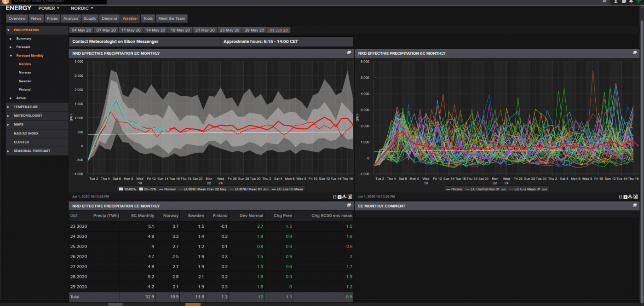Click the NAO/AO INDEX sidebar item

click(x=26, y=133)
